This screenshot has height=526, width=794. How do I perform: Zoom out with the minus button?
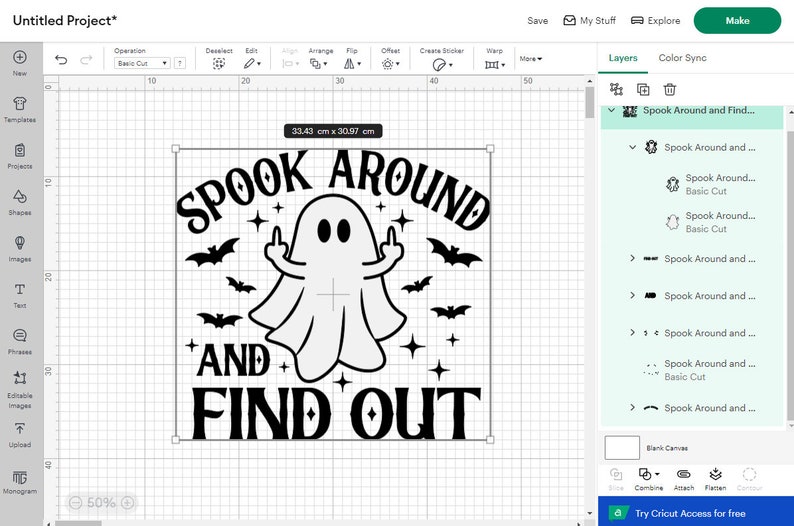click(75, 503)
